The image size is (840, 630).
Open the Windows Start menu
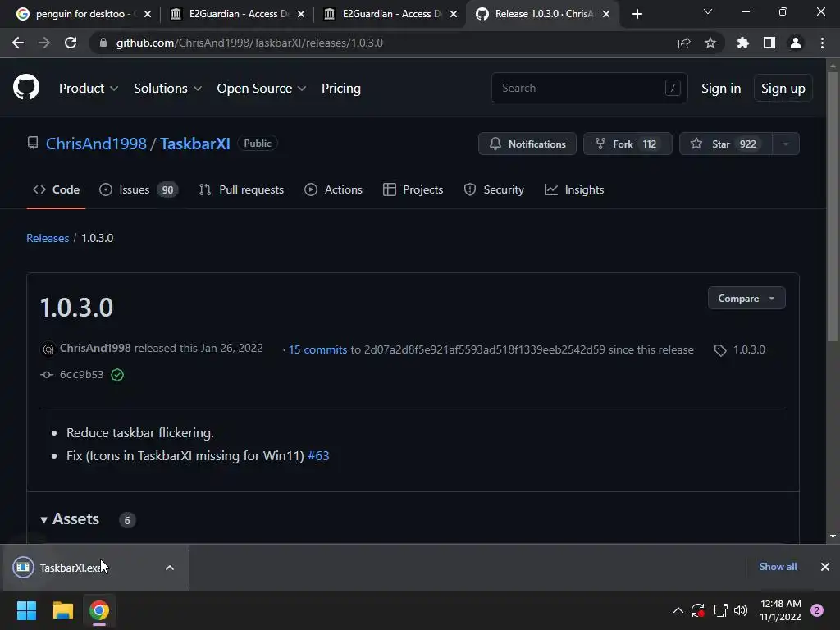26,610
